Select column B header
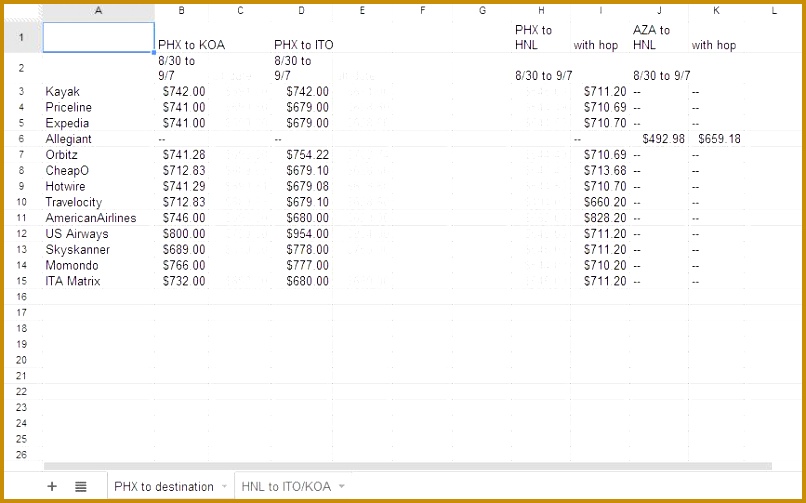Image resolution: width=806 pixels, height=503 pixels. [x=181, y=11]
